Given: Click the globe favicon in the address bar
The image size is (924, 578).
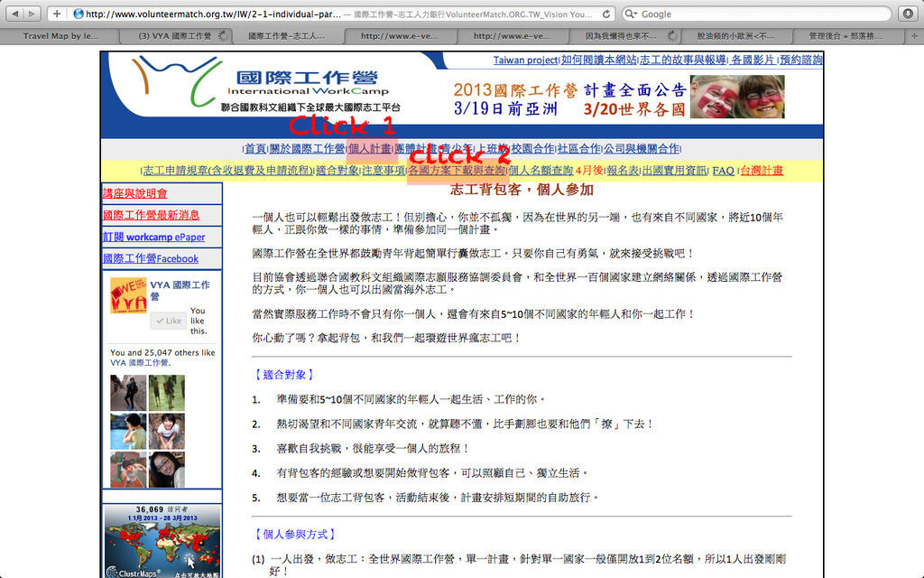Looking at the screenshot, I should [78, 14].
